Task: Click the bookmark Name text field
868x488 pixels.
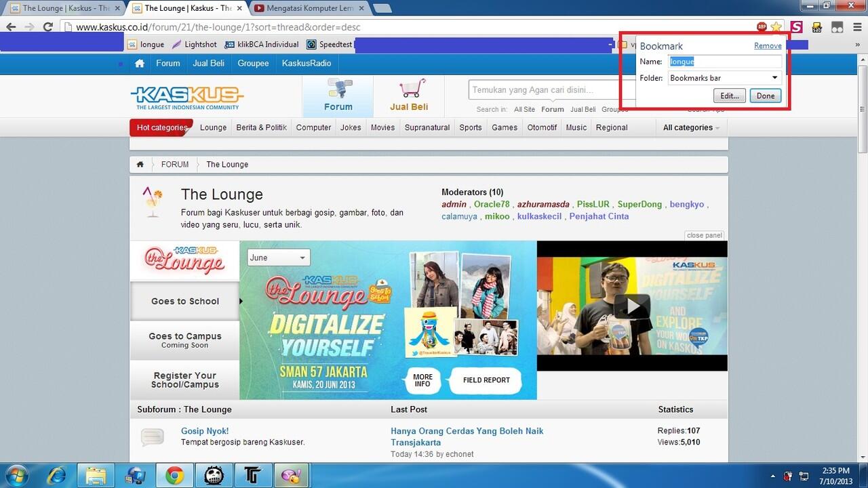Action: [724, 62]
